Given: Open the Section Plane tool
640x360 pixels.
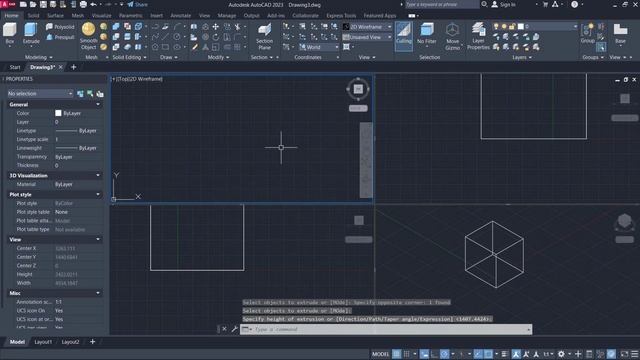Looking at the screenshot, I should coord(264,36).
